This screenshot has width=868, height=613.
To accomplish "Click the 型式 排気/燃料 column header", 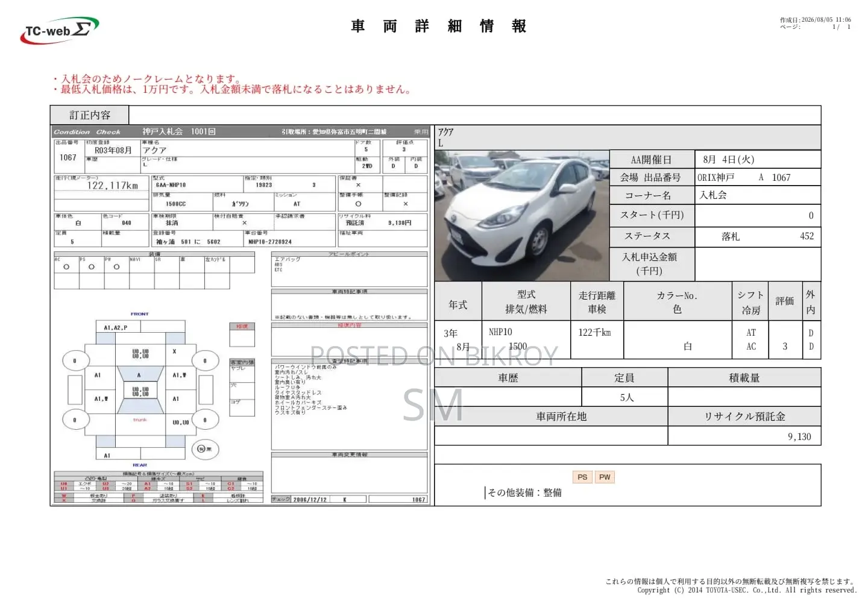I will (x=526, y=302).
